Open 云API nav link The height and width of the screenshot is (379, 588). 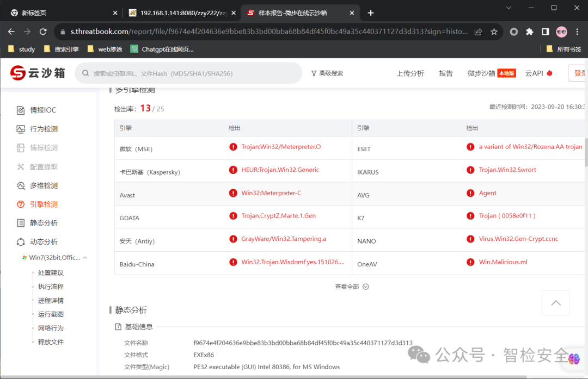pyautogui.click(x=539, y=73)
